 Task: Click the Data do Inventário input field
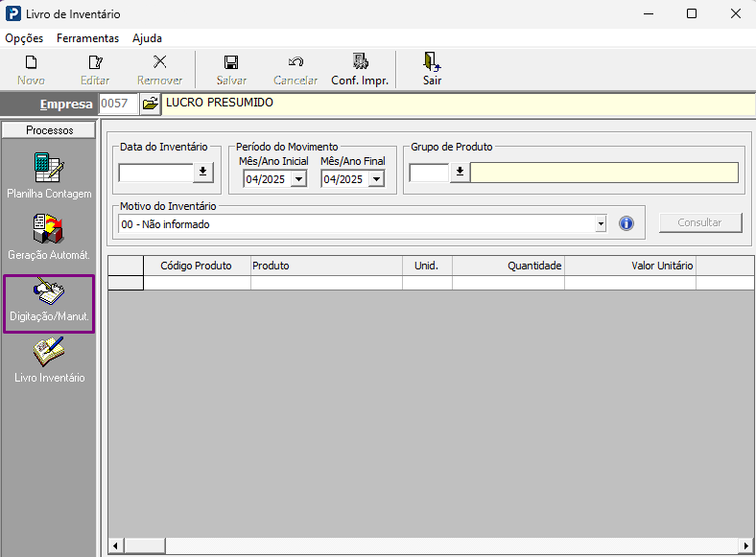tap(156, 173)
